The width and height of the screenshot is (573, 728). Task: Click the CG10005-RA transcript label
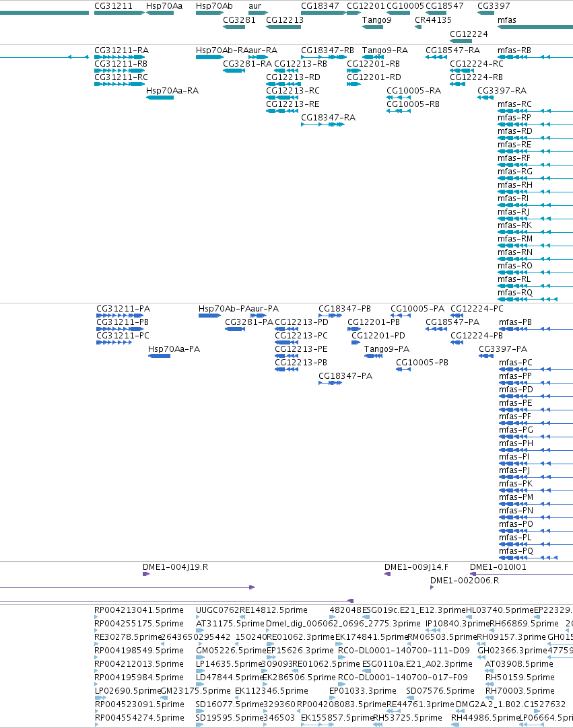pyautogui.click(x=413, y=91)
